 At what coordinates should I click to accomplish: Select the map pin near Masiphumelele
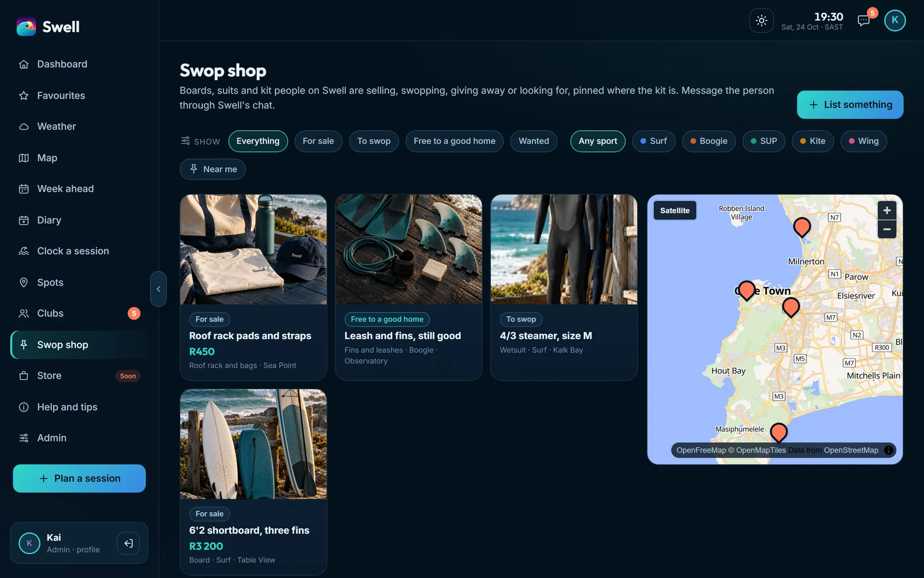[778, 432]
